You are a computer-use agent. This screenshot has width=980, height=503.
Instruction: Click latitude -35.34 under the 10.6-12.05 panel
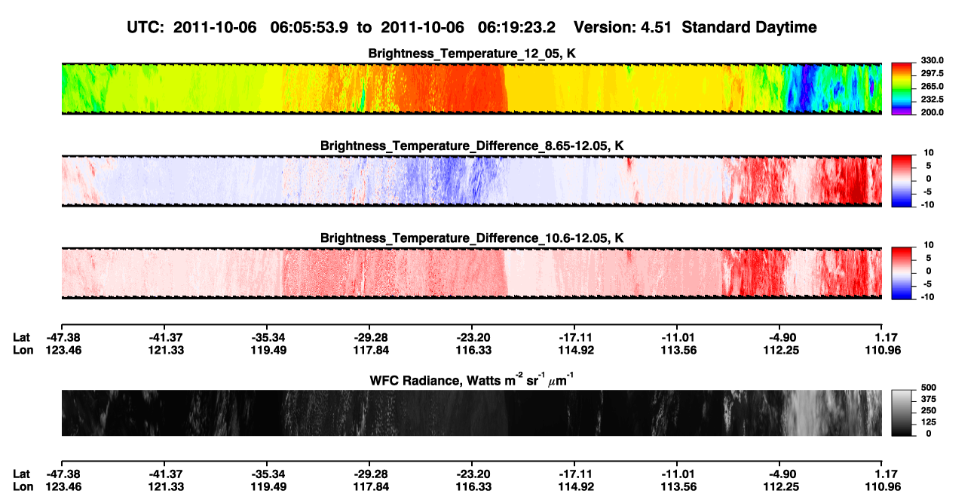[x=266, y=337]
